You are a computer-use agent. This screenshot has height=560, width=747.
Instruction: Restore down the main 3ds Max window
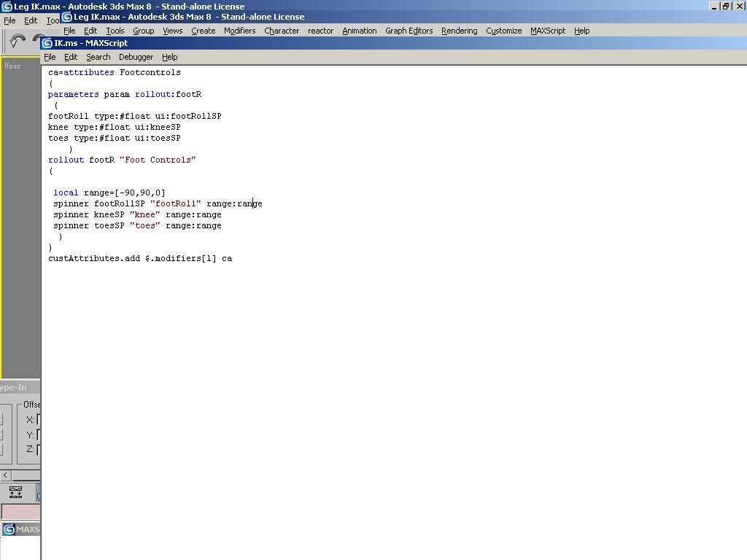[726, 6]
